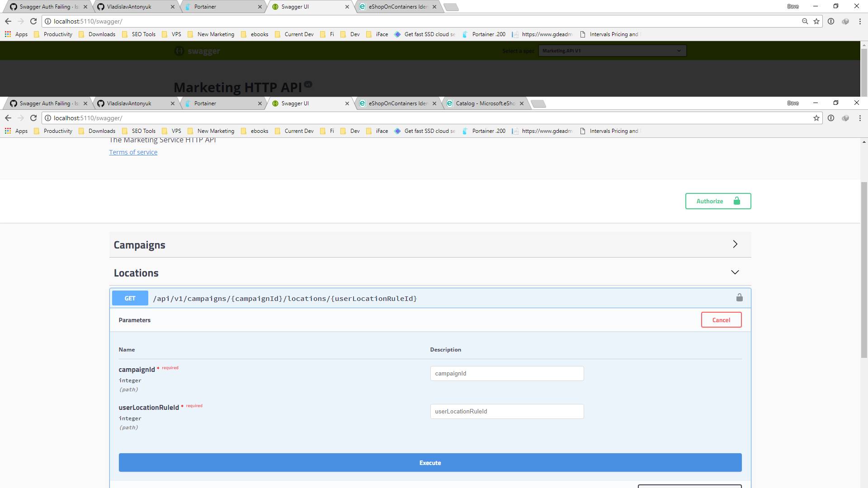Click the back arrow in the back browser window
Screen dimensions: 868x488
coord(8,21)
